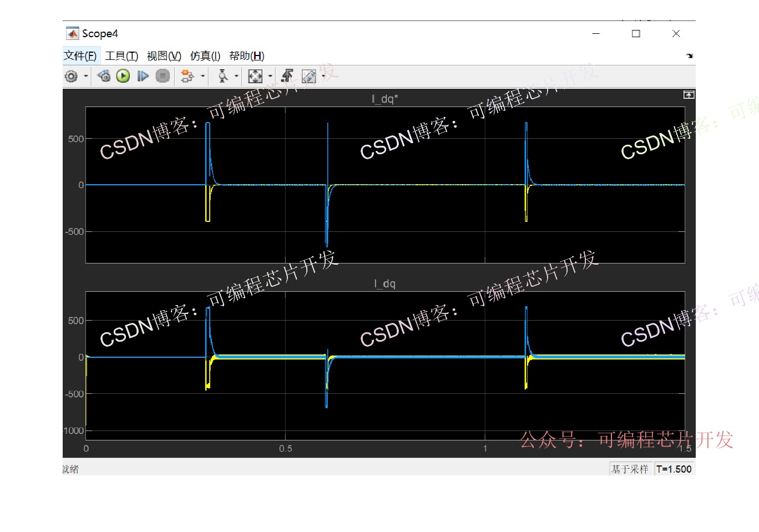Image resolution: width=759 pixels, height=532 pixels.
Task: Click the T=1.500 time readout in status bar
Action: coord(674,469)
